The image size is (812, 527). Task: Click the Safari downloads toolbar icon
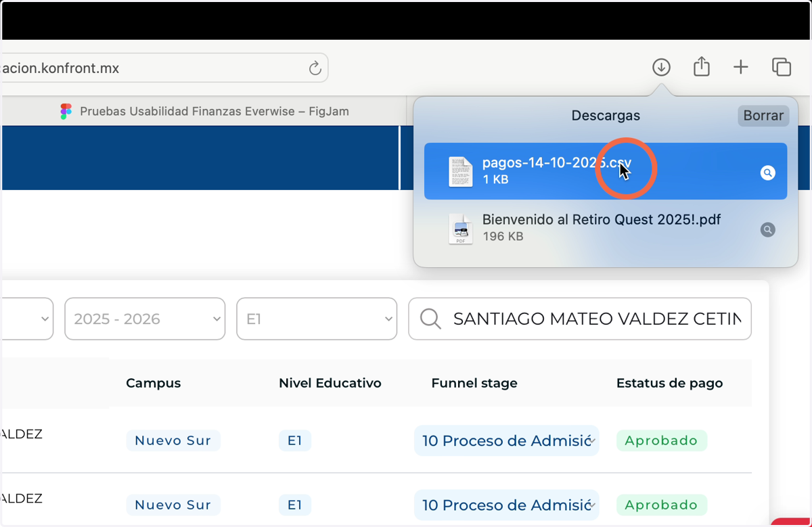coord(661,67)
